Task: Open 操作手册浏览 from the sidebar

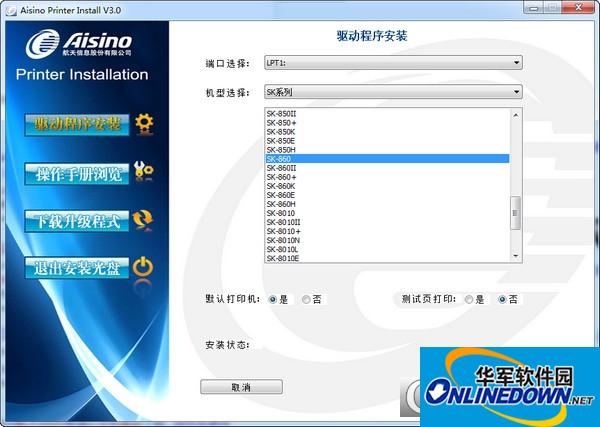Action: tap(77, 174)
